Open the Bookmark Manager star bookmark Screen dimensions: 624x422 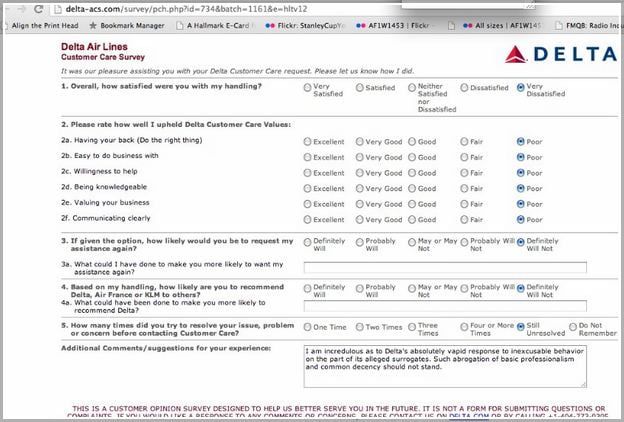pos(127,25)
